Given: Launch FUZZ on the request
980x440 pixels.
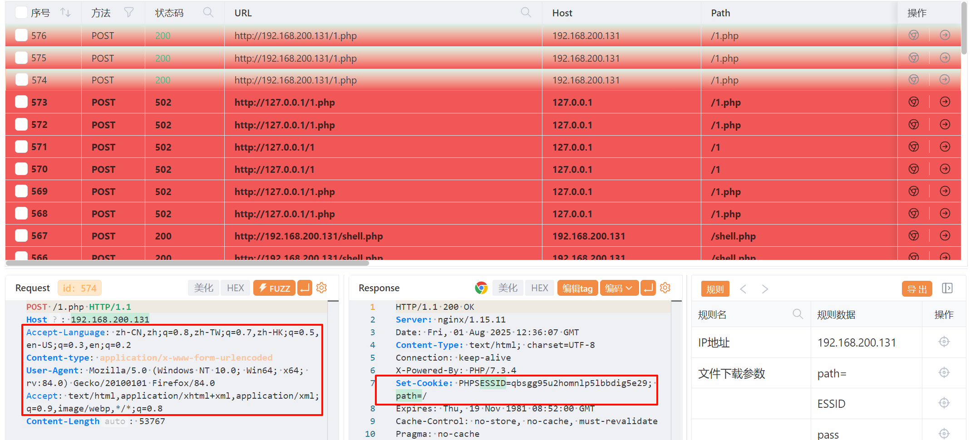Looking at the screenshot, I should (274, 288).
